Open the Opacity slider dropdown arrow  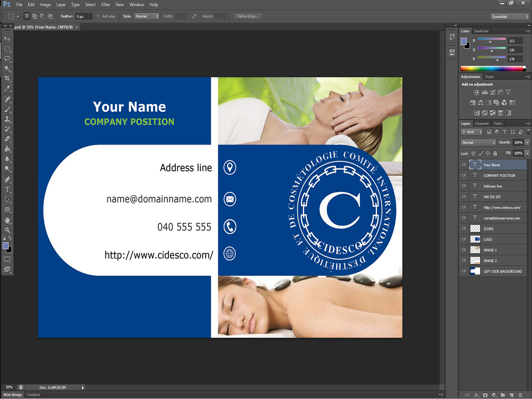[x=527, y=142]
